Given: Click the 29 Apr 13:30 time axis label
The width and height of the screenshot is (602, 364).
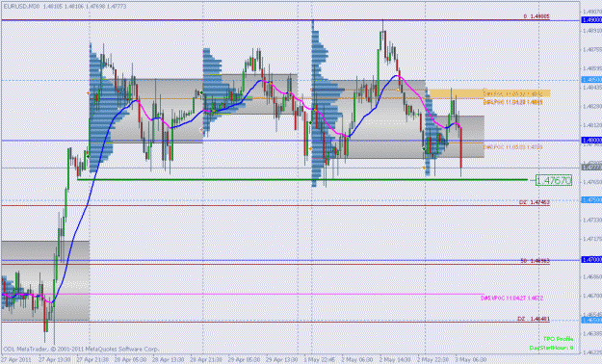Looking at the screenshot, I should (x=282, y=360).
